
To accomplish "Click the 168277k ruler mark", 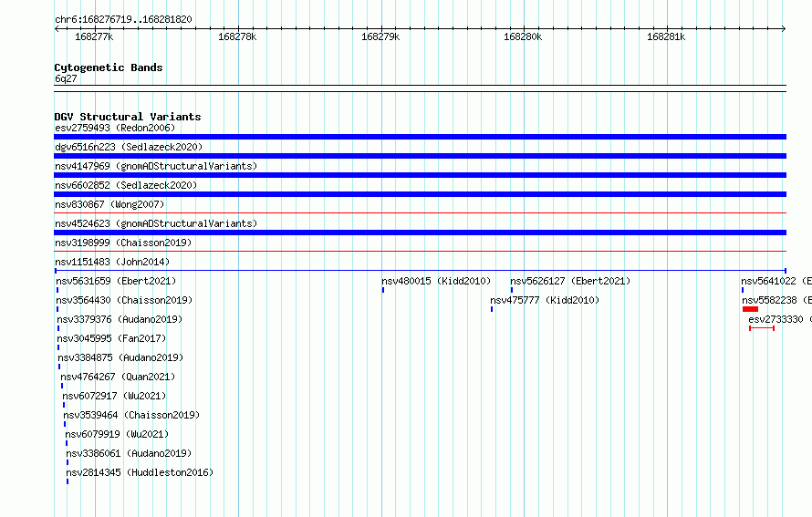I will [x=94, y=36].
